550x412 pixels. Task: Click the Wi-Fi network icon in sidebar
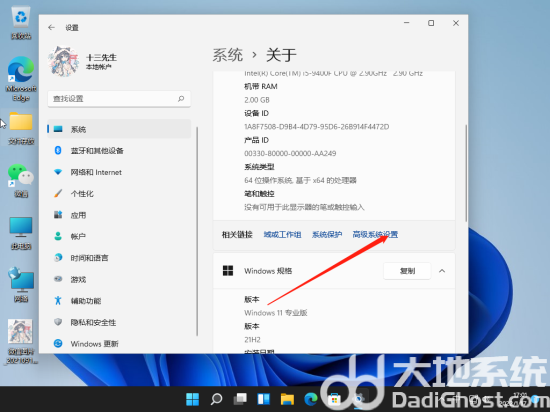(x=58, y=172)
